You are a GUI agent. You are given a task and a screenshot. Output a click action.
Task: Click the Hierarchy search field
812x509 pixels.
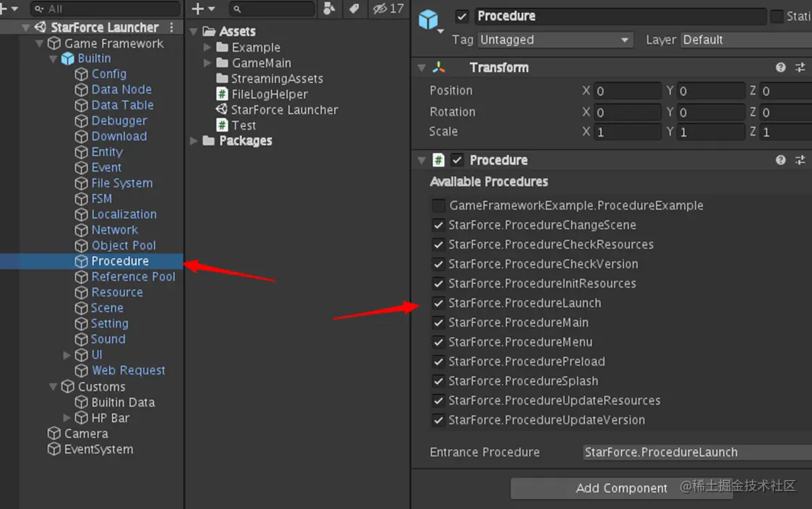pos(106,9)
